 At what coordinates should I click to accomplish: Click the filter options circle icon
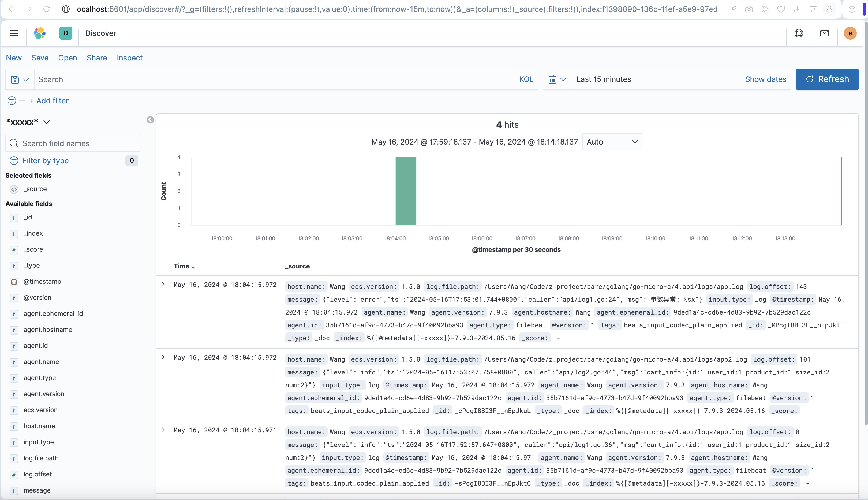point(12,101)
